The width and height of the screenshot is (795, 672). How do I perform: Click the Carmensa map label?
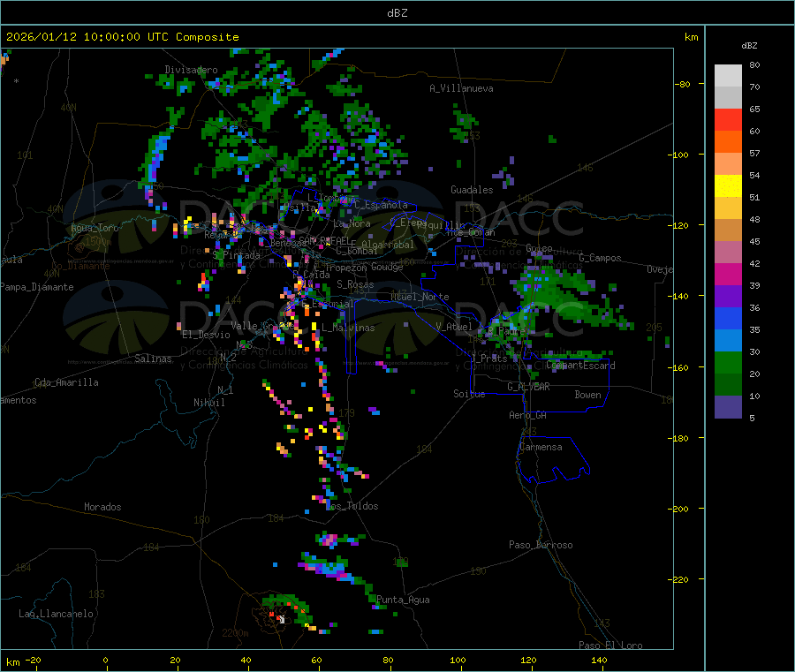541,447
